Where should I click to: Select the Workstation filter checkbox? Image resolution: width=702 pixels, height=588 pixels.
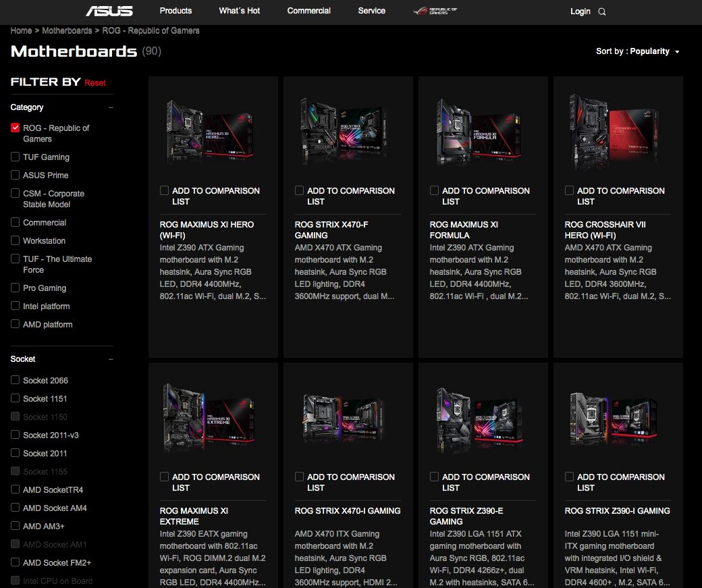pyautogui.click(x=16, y=240)
